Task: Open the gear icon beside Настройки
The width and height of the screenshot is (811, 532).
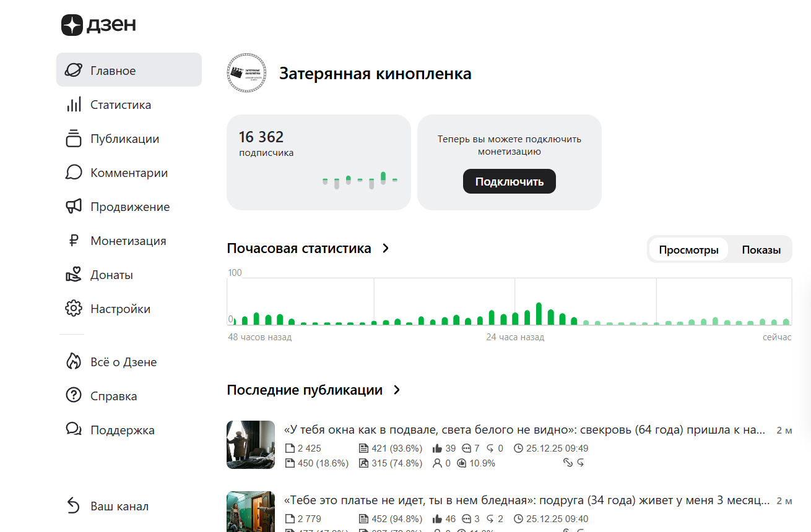Action: click(74, 309)
